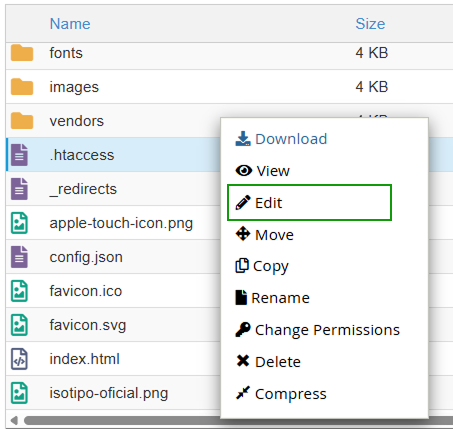Viewport: 453px width, 429px height.
Task: Click the fonts folder icon
Action: tap(22, 53)
